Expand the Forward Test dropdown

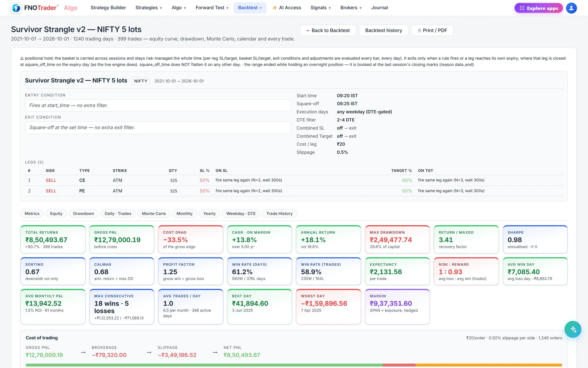click(212, 8)
